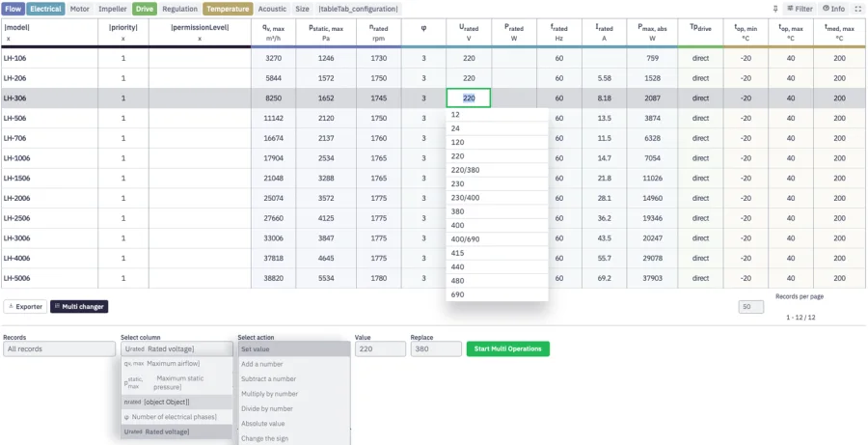Click the Pmax, abs column header
The height and width of the screenshot is (445, 868).
(652, 32)
